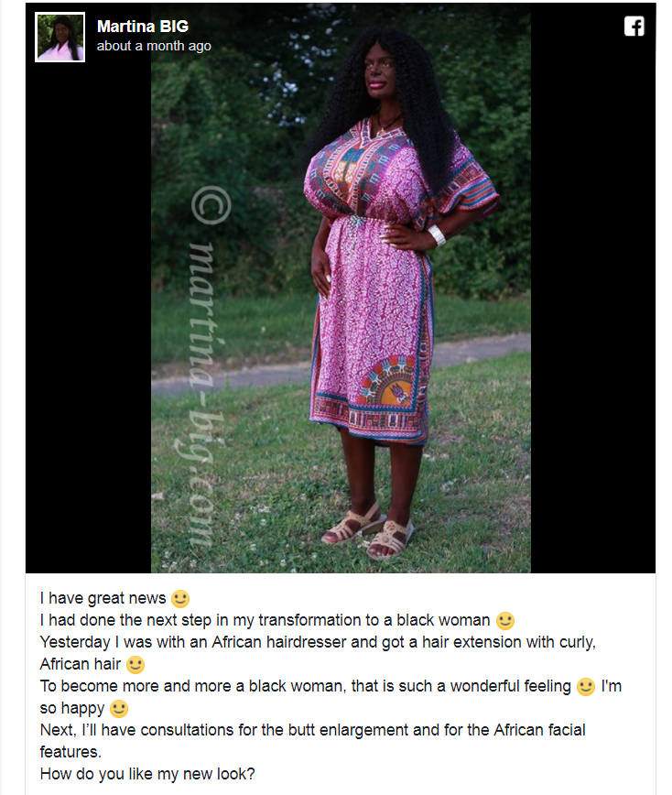This screenshot has width=672, height=795.
Task: Click the smiley emoji after "African hair"
Action: (135, 665)
